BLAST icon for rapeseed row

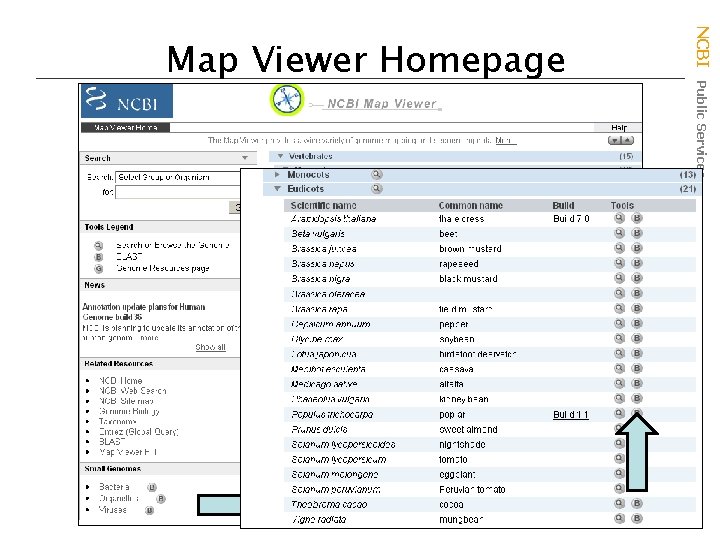(x=637, y=263)
